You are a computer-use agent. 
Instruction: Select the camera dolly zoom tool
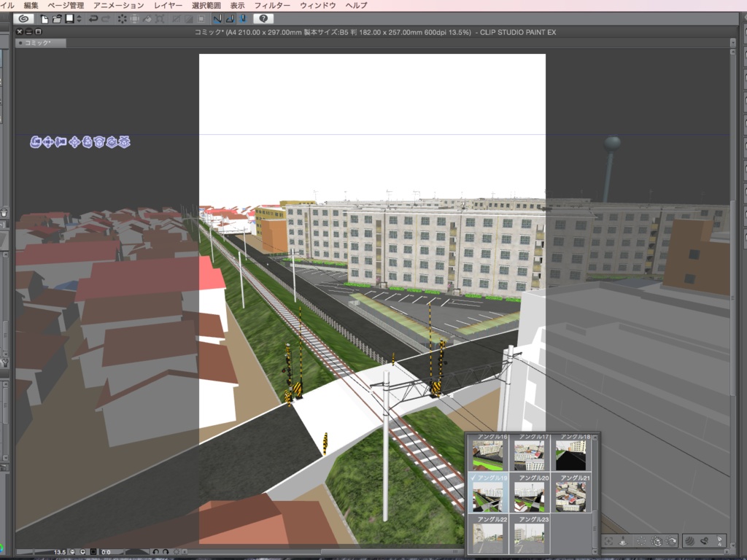tap(61, 143)
